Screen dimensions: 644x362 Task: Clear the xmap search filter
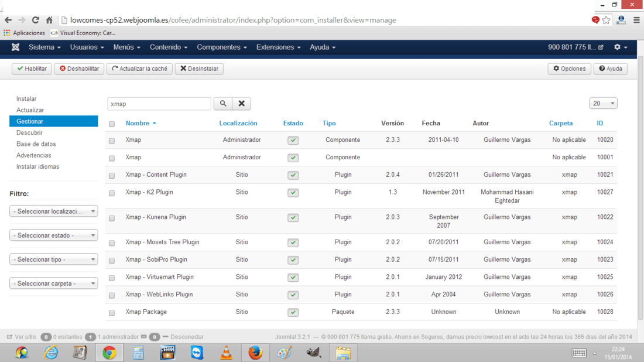point(241,104)
